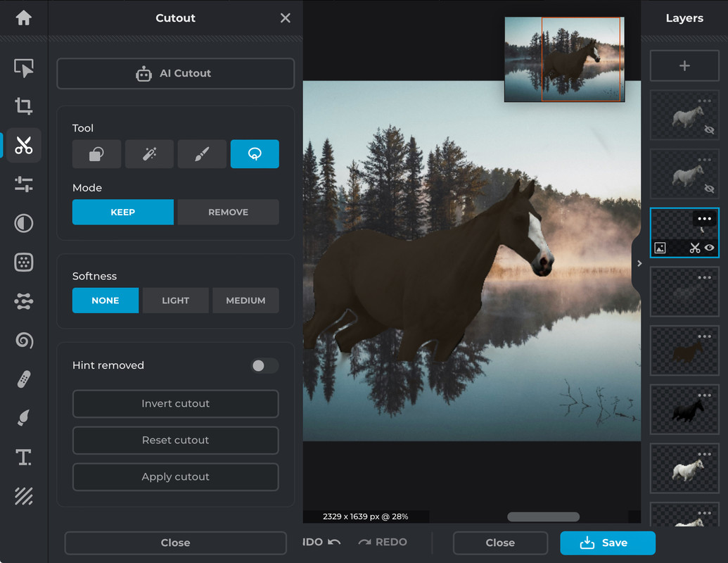Open options menu of black horse layer
Viewport: 728px width, 563px height.
704,396
